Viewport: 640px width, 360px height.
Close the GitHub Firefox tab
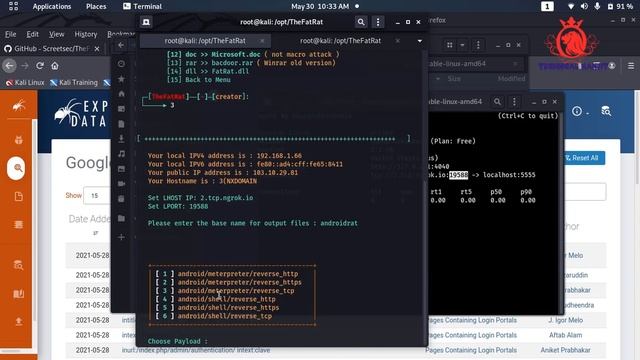(x=97, y=49)
